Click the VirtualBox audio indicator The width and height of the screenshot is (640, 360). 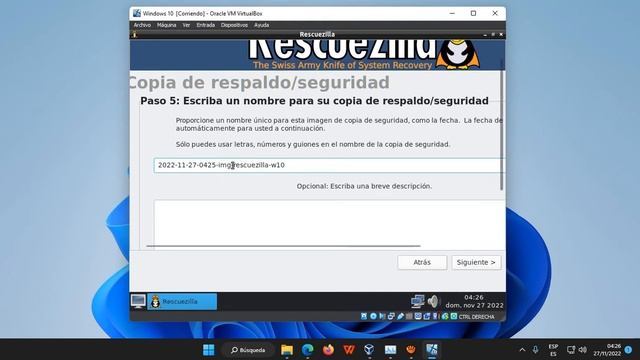coord(382,316)
